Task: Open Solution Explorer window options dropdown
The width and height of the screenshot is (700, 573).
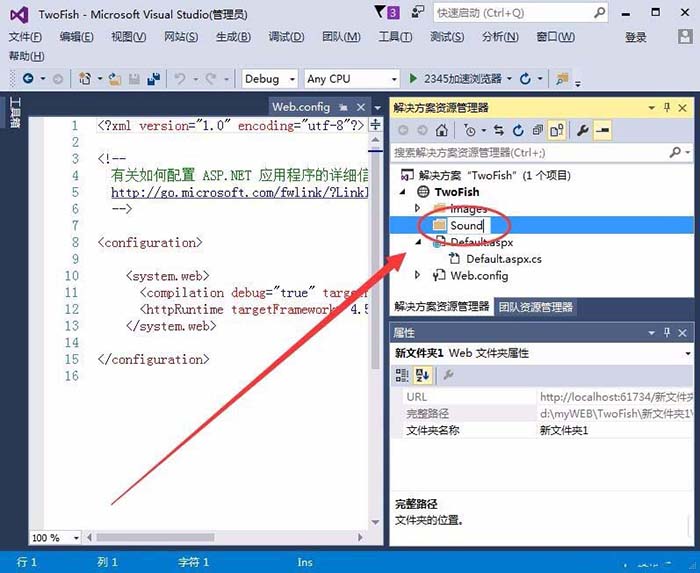Action: coord(651,108)
